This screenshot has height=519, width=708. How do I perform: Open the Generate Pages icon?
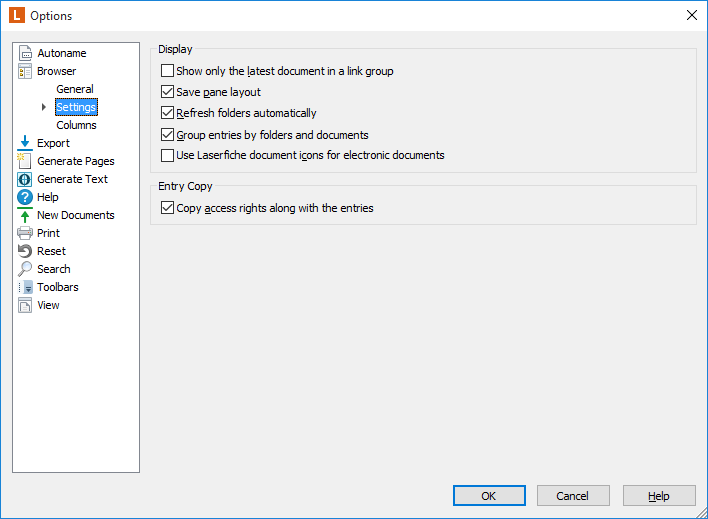coord(24,161)
